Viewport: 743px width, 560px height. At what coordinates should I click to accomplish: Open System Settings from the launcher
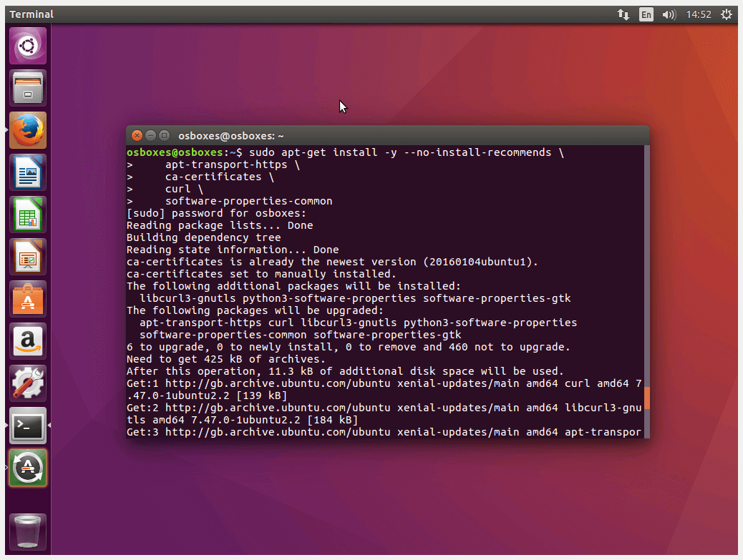27,383
